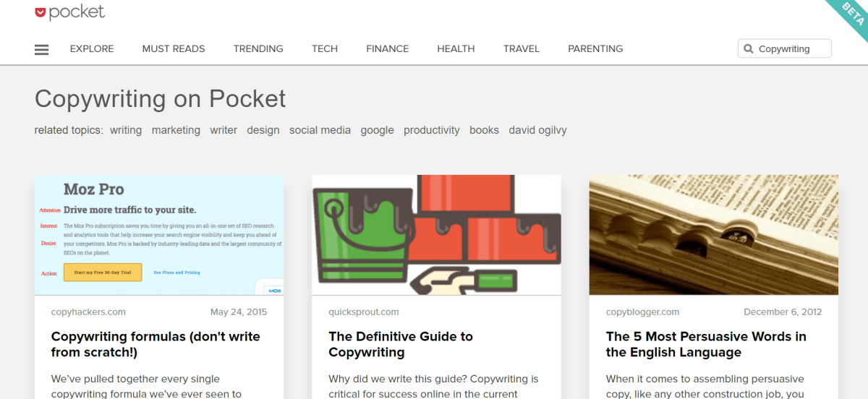This screenshot has width=868, height=399.
Task: Open related topic marketing
Action: 176,130
